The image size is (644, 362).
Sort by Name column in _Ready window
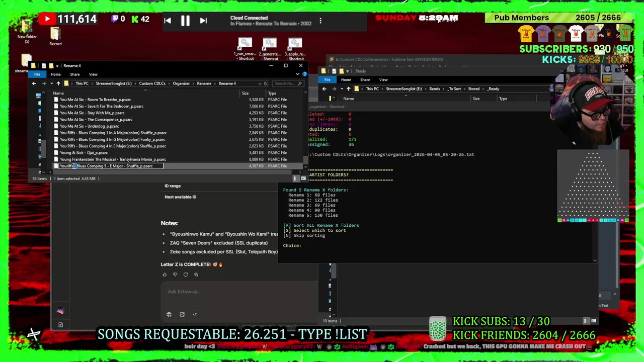pyautogui.click(x=348, y=99)
